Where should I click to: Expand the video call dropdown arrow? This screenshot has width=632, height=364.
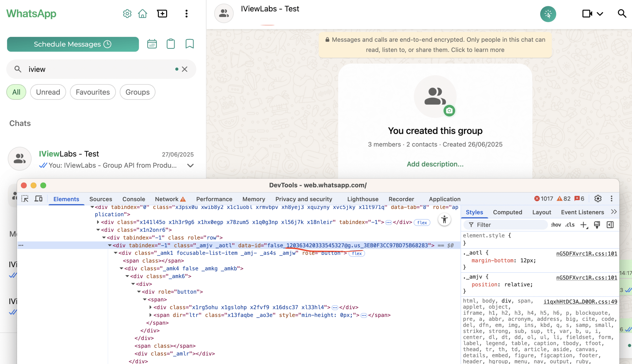(x=600, y=14)
